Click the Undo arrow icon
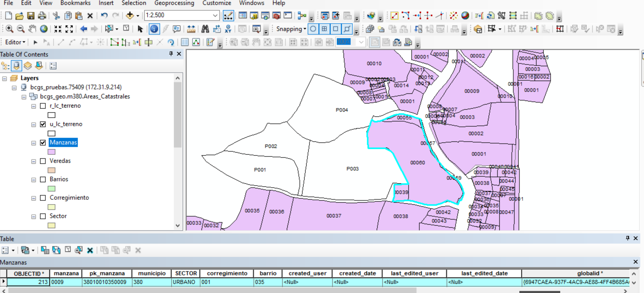Viewport: 644px width, 293px height. pos(104,16)
